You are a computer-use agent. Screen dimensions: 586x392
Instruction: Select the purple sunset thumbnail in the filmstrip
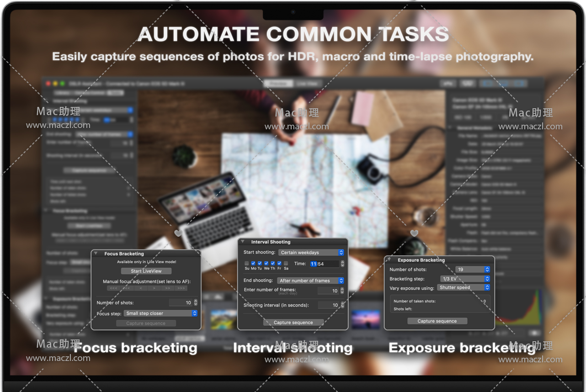click(x=366, y=319)
